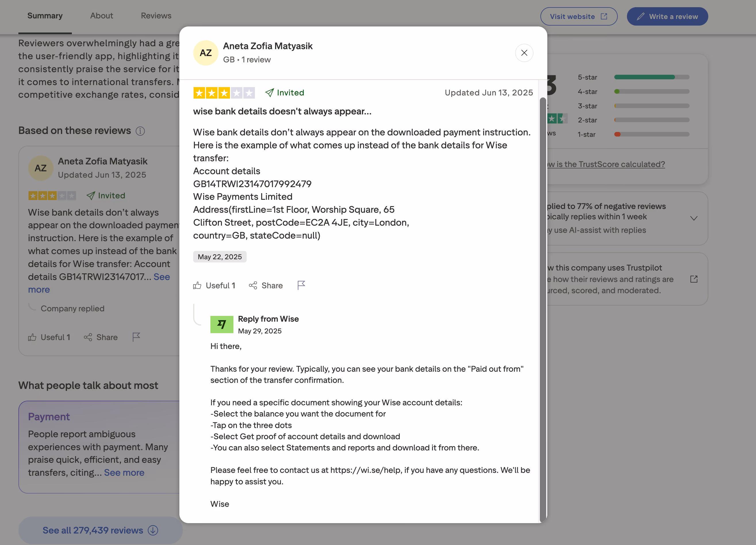Open See all 279,439 reviews
The height and width of the screenshot is (545, 756).
tap(100, 530)
